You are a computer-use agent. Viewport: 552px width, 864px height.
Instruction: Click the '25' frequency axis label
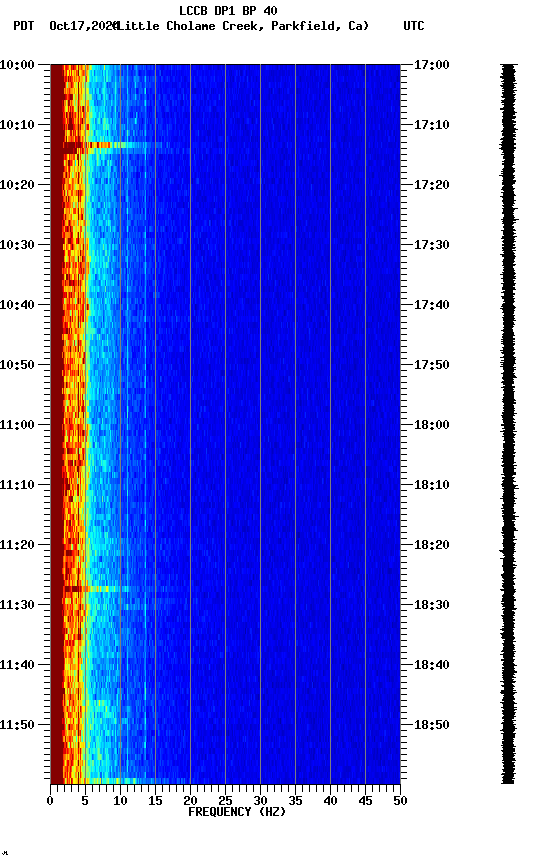[x=225, y=802]
